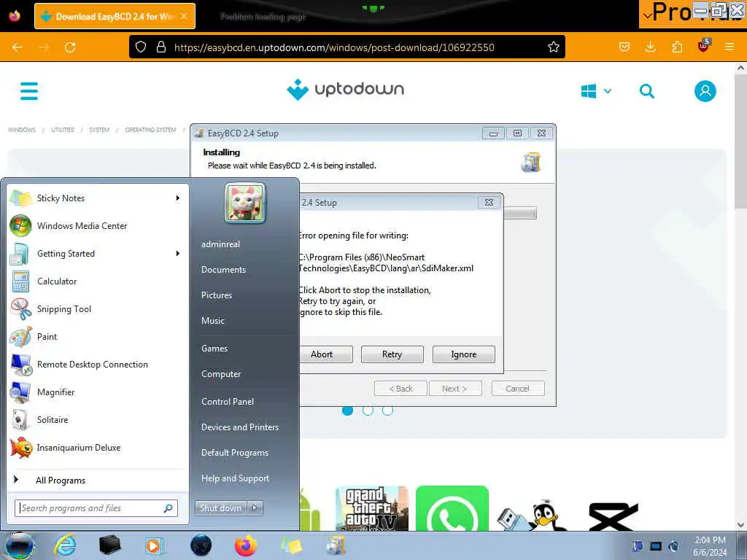Open Windows Media Player taskbar icon
The image size is (747, 560).
[x=153, y=545]
